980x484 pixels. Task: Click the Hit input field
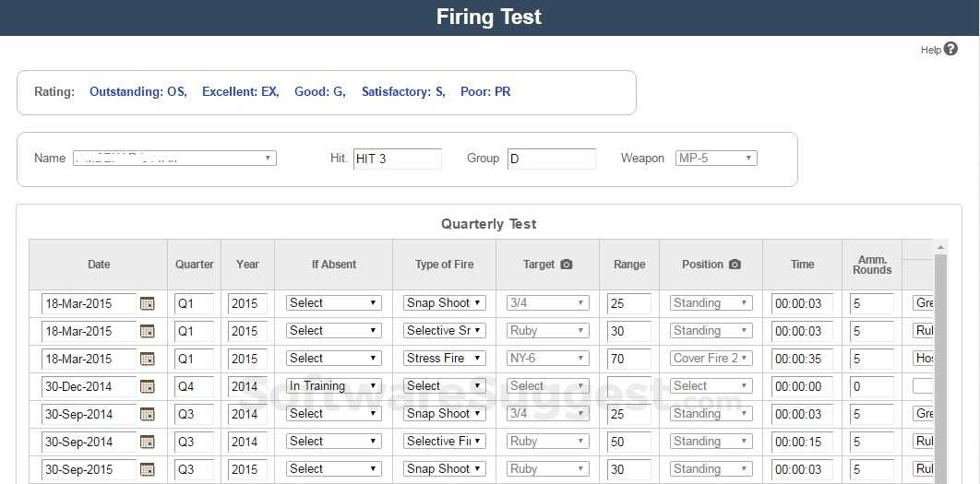point(397,159)
